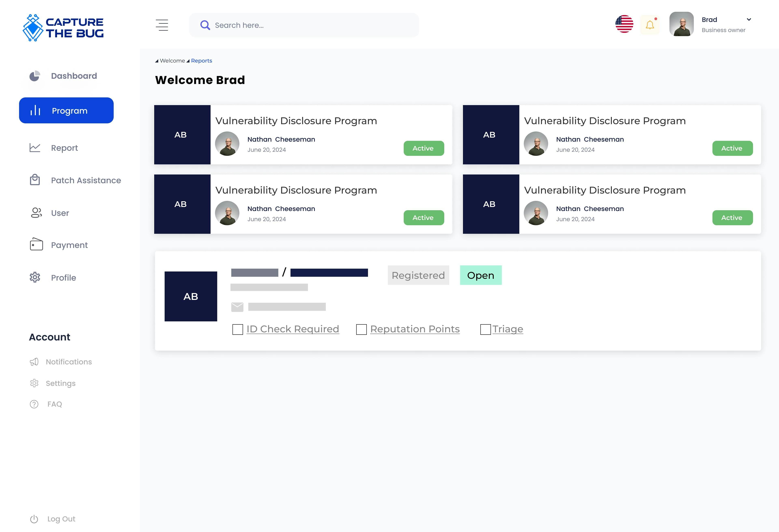
Task: Open the Payment menu item
Action: pos(69,245)
